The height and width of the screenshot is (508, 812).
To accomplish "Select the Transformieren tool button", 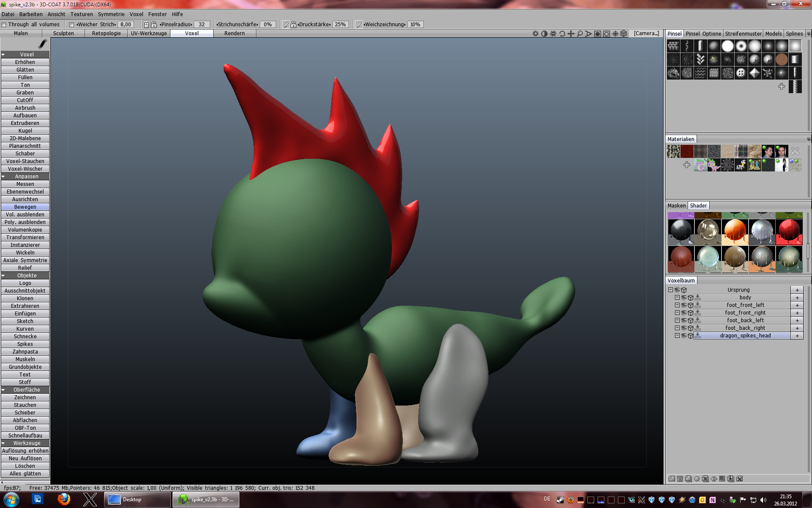I will tap(25, 237).
